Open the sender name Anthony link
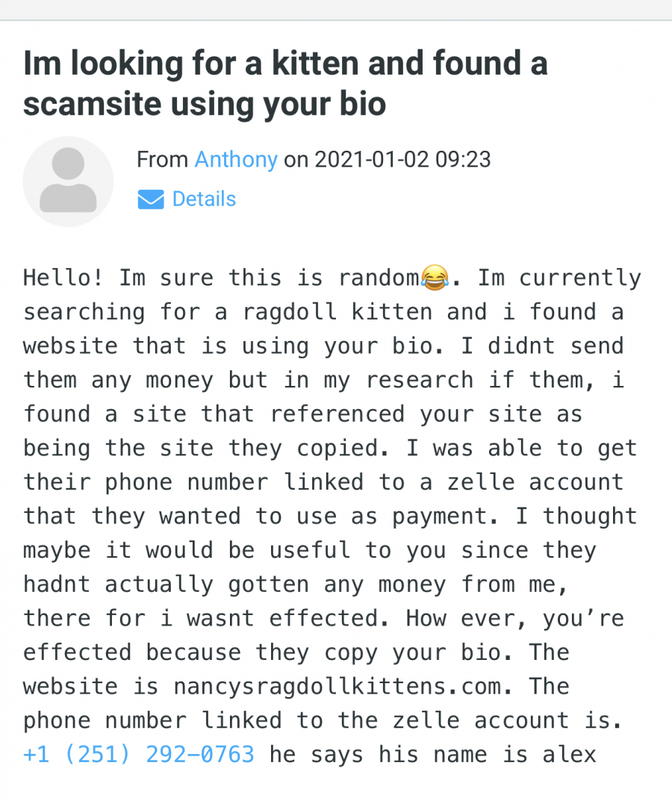This screenshot has height=801, width=672. (236, 160)
